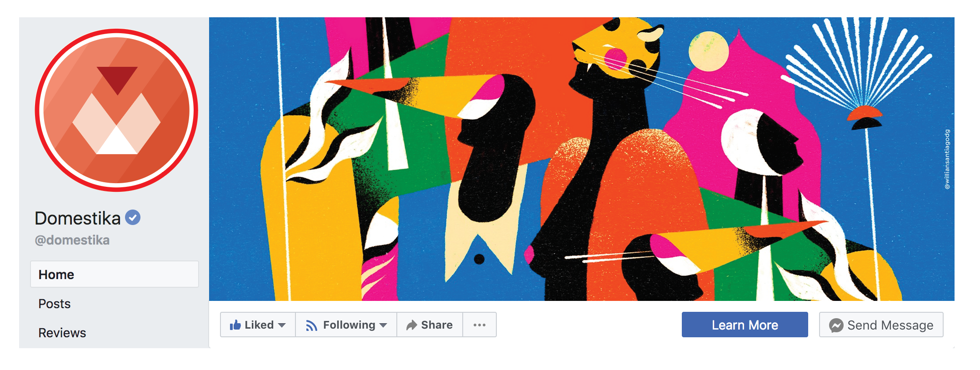The image size is (980, 370).
Task: Click the blue verified badge next to Domestika
Action: coord(133,218)
